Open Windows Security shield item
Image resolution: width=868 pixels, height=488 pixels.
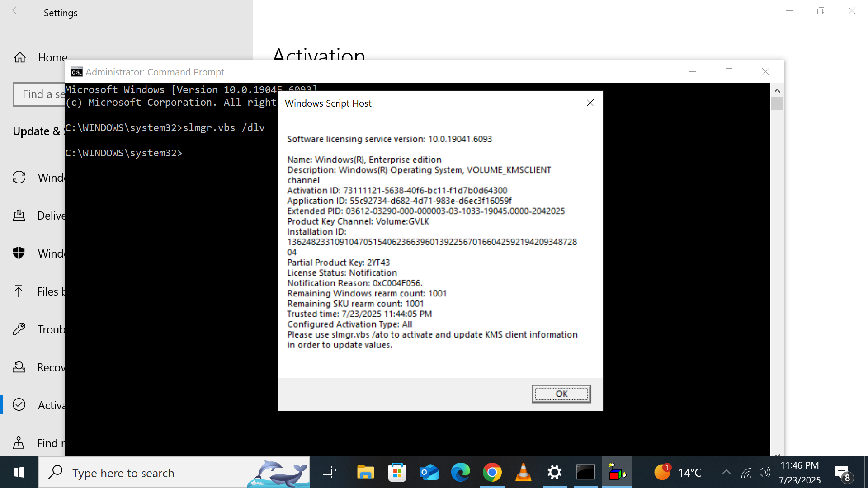39,253
